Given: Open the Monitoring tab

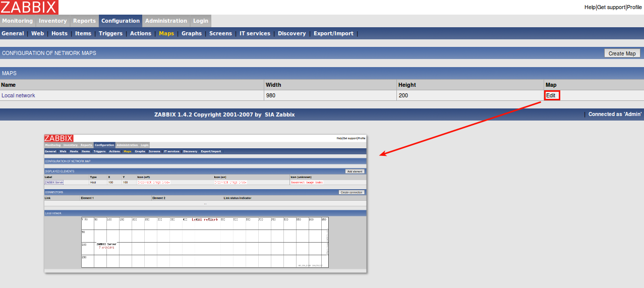Looking at the screenshot, I should click(x=17, y=21).
